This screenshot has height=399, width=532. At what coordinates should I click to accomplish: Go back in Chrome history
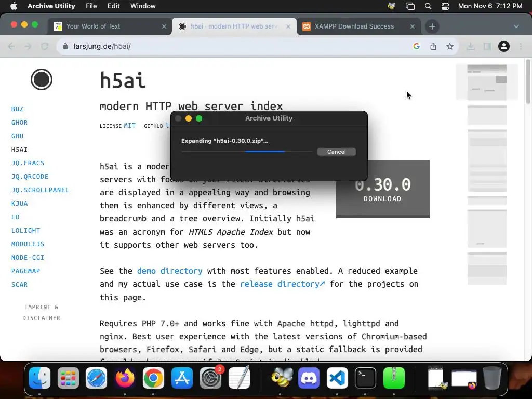pyautogui.click(x=11, y=46)
